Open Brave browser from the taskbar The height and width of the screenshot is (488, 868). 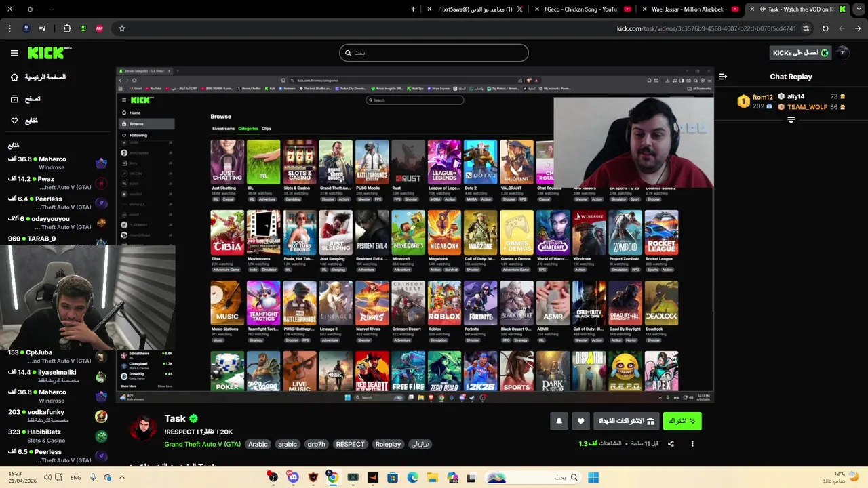tap(313, 477)
